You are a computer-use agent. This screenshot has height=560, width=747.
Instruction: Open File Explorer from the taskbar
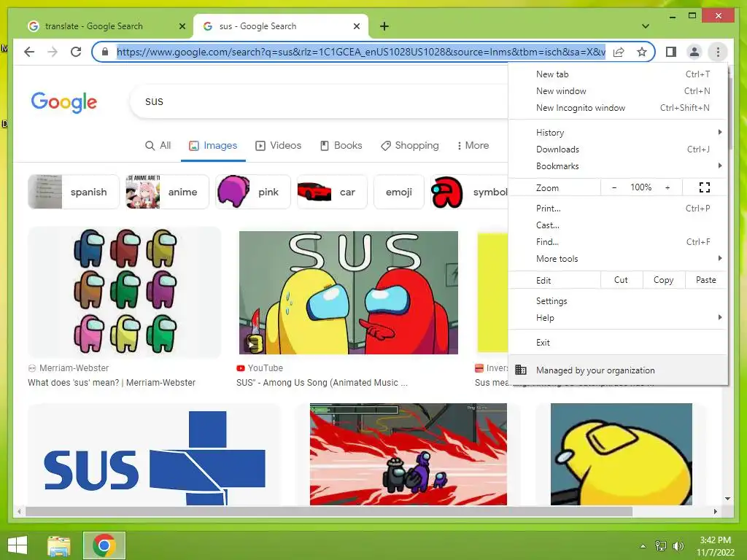59,545
